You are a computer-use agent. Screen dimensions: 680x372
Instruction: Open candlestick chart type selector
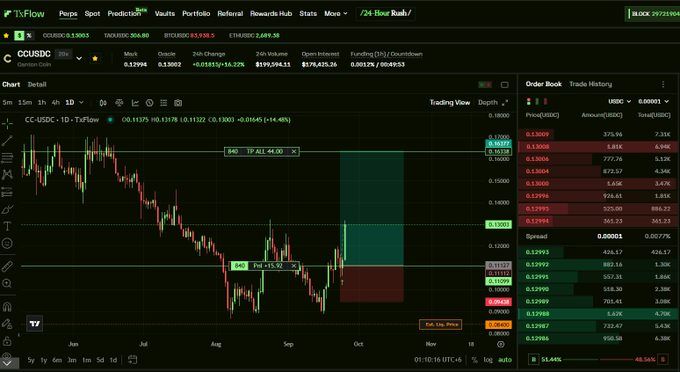[x=103, y=103]
